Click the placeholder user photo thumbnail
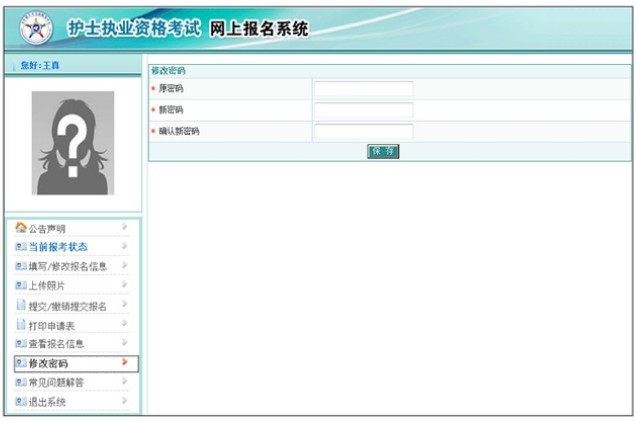This screenshot has width=636, height=421. pos(72,143)
